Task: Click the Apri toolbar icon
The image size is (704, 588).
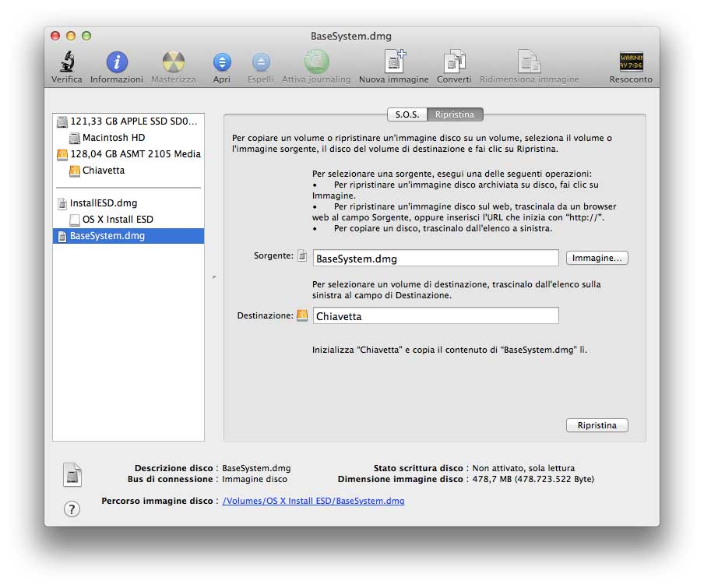Action: [222, 62]
